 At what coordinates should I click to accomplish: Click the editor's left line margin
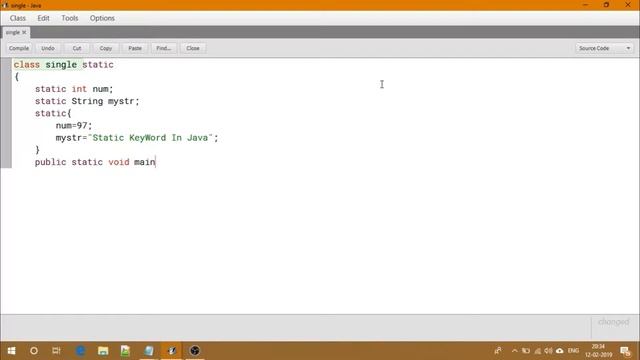(x=6, y=113)
